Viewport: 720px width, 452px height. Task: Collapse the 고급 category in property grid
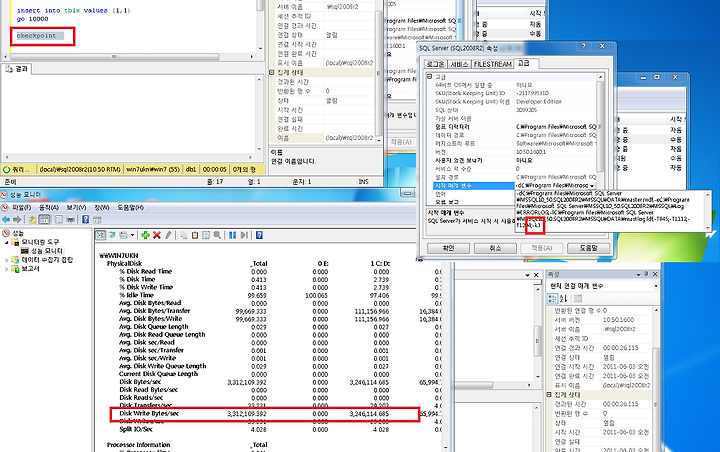coord(429,77)
